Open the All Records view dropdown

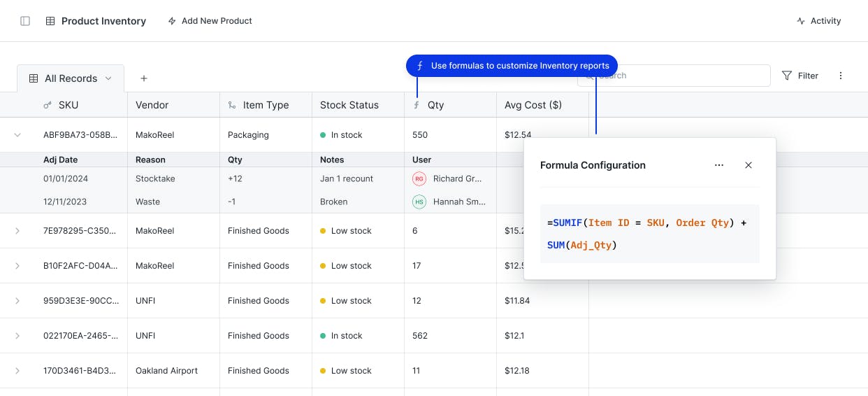click(x=108, y=78)
